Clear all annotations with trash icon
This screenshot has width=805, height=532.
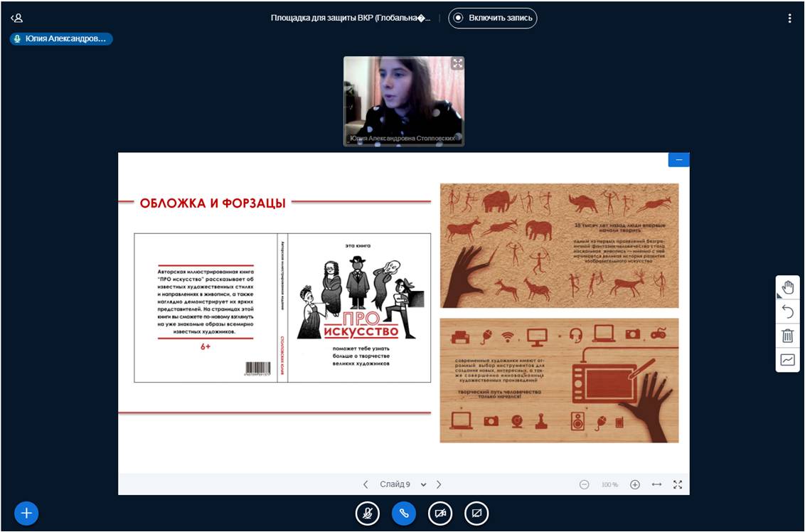pyautogui.click(x=787, y=336)
